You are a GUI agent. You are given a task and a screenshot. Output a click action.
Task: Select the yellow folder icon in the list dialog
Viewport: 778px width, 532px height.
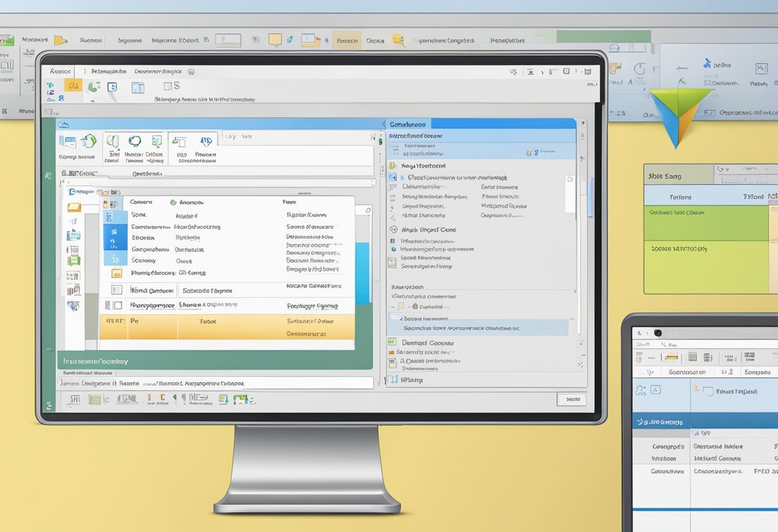[x=116, y=273]
